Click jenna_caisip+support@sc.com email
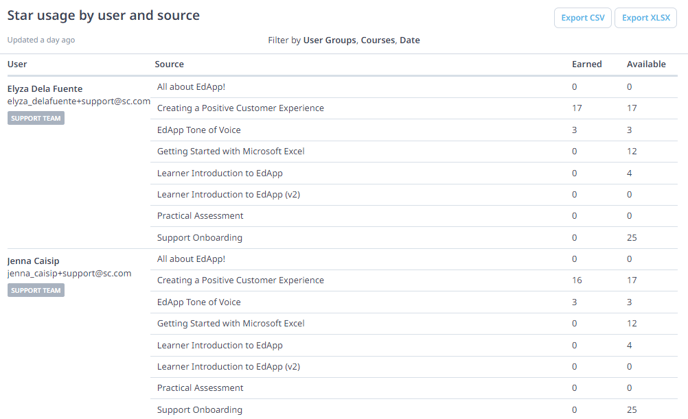688x419 pixels. click(69, 273)
